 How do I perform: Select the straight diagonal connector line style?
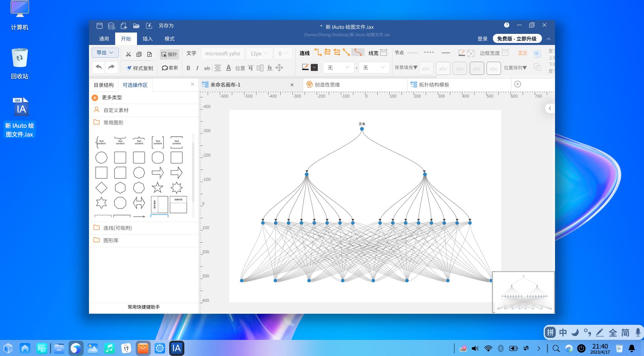[346, 52]
